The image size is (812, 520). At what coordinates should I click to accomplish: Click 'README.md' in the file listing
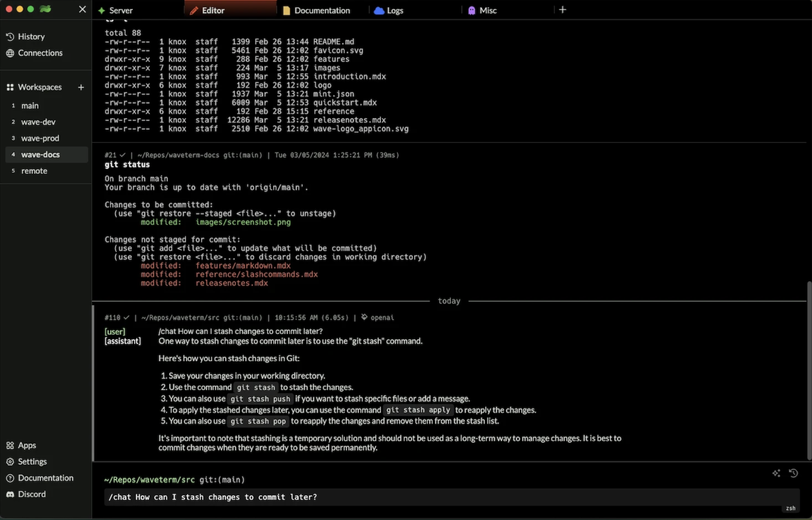pyautogui.click(x=333, y=42)
